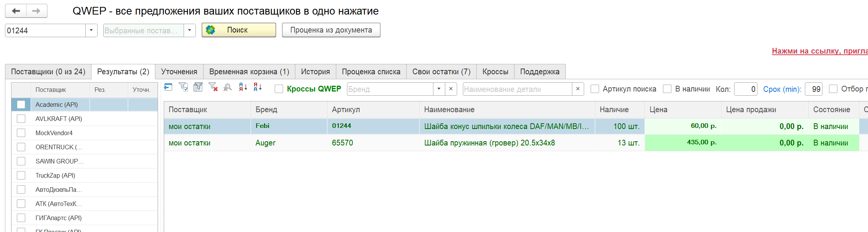Viewport: 868px width, 232px height.
Task: Select the Auger 65570 result row
Action: (x=516, y=143)
